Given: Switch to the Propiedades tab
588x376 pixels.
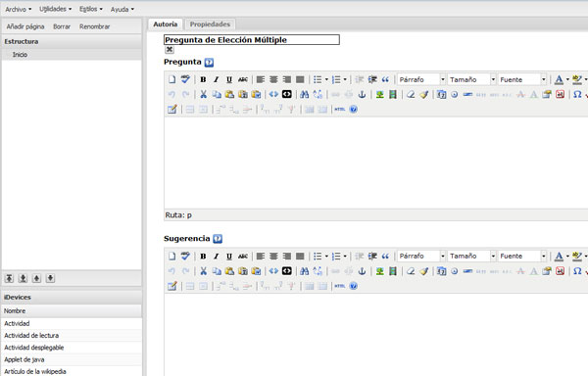Looking at the screenshot, I should 210,23.
